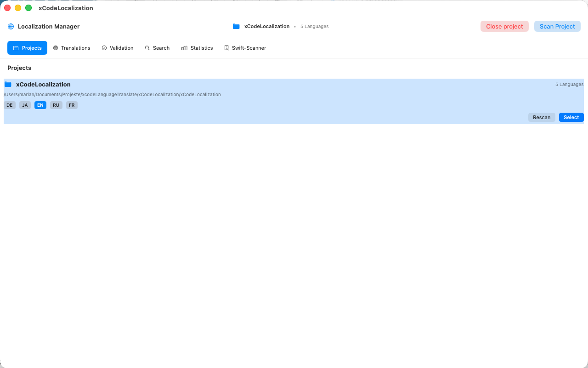The image size is (588, 368).
Task: Toggle the FR language chip
Action: (x=72, y=105)
